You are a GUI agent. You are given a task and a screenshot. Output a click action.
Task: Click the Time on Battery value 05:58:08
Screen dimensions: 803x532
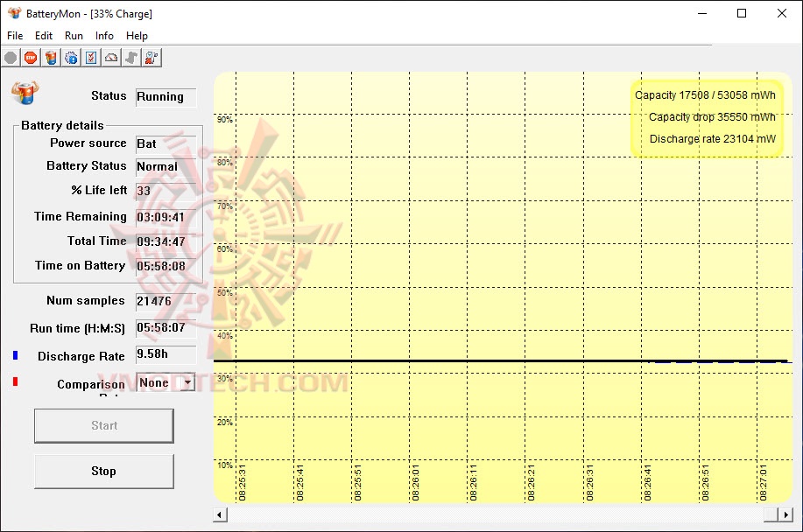tap(166, 267)
